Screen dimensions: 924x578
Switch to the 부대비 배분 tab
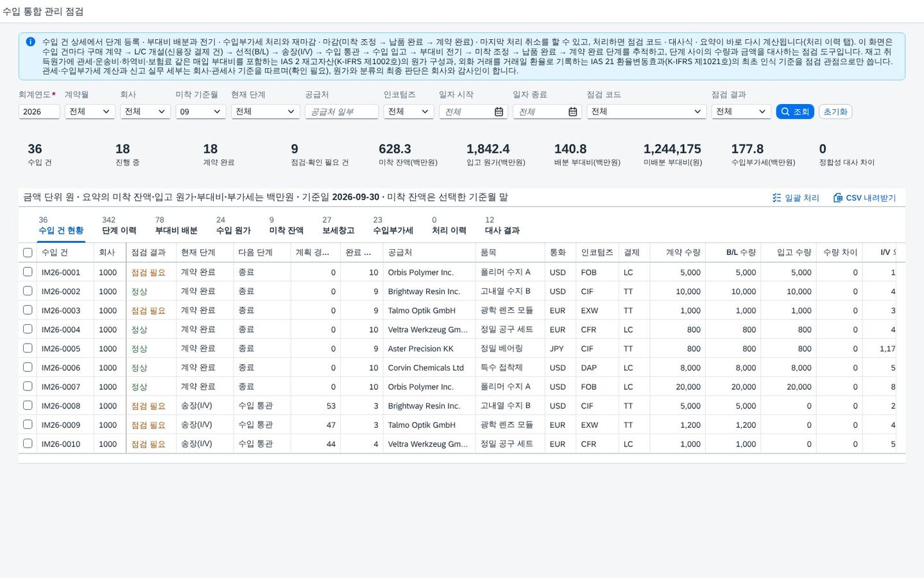pyautogui.click(x=176, y=225)
